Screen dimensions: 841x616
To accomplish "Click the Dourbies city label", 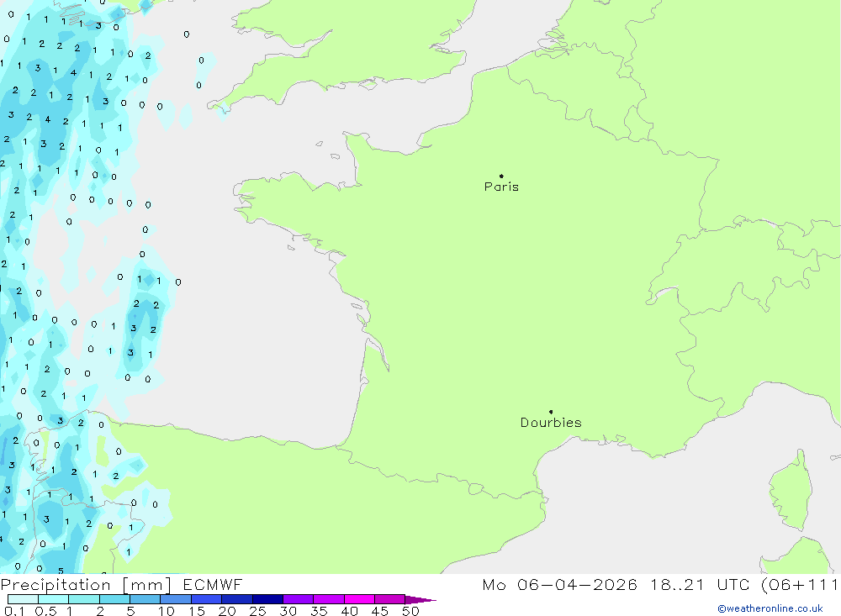I will click(x=551, y=423).
